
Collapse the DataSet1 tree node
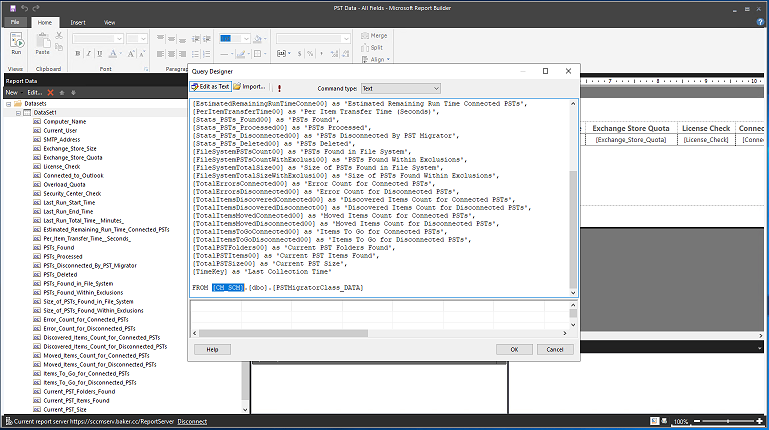18,113
